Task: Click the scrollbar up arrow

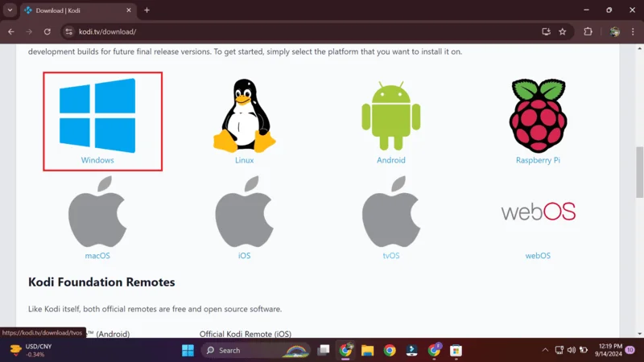Action: (640, 48)
